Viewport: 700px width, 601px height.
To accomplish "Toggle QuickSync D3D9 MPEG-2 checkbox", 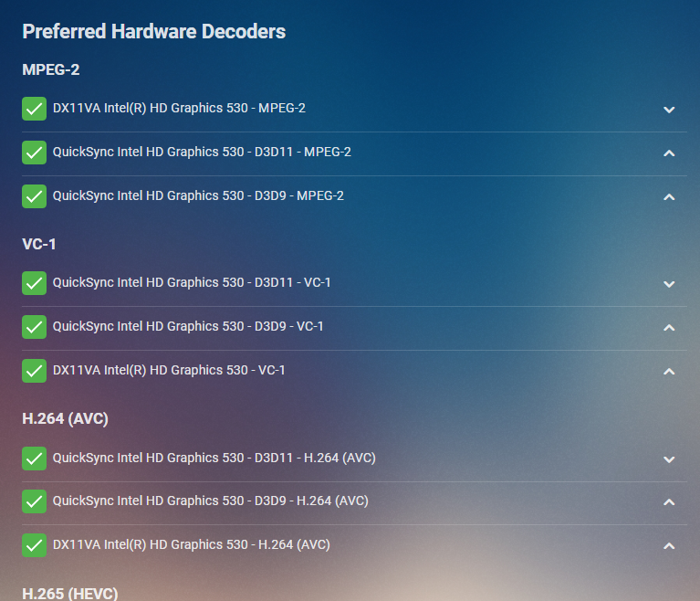I will 34,196.
